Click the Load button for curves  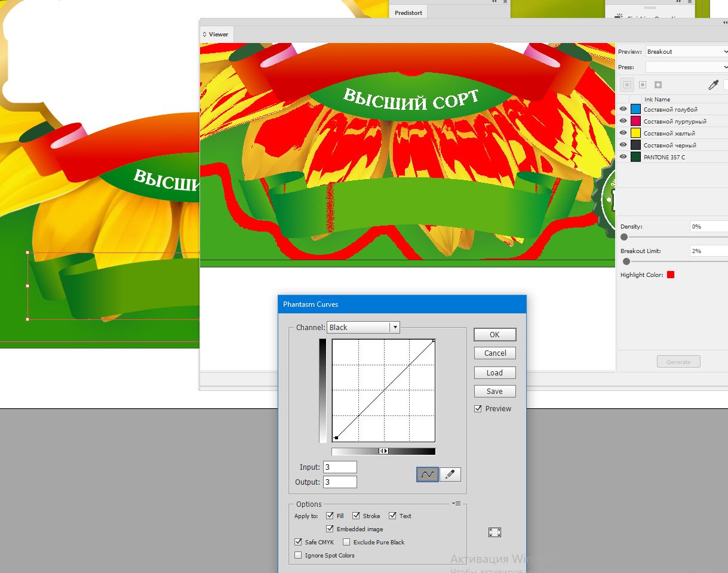pyautogui.click(x=494, y=372)
